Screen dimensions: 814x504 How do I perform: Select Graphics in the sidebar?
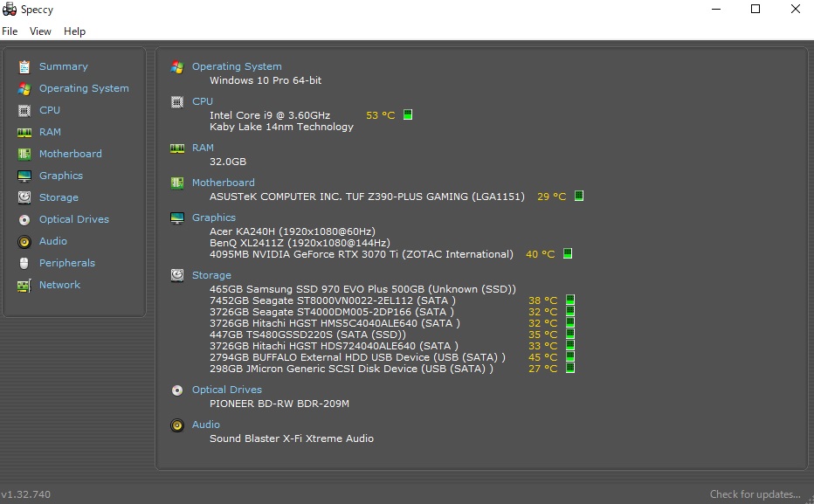tap(61, 176)
